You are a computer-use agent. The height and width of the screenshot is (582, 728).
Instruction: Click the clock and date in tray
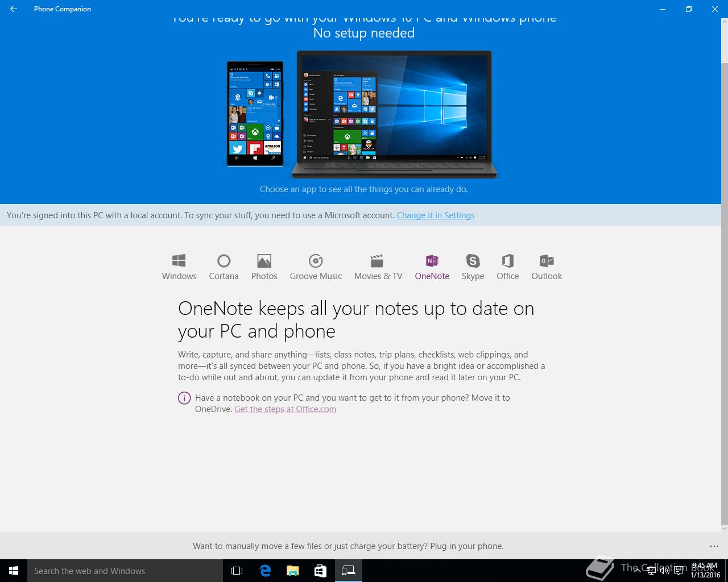click(705, 571)
